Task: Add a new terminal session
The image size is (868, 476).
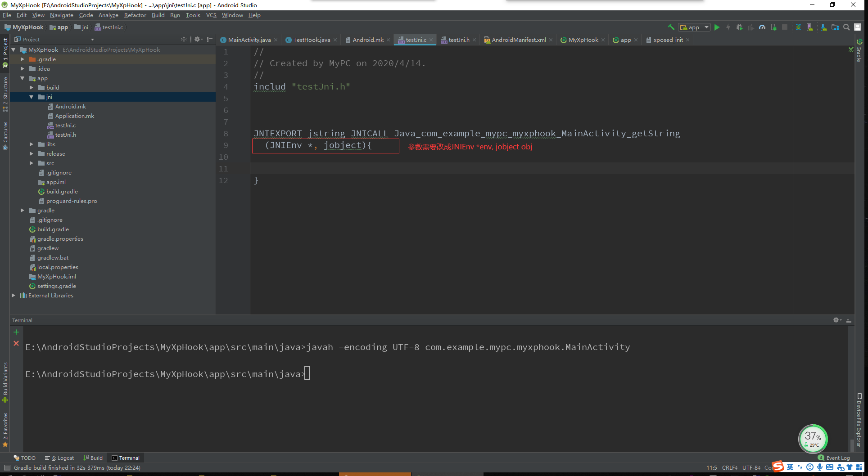Action: pyautogui.click(x=16, y=332)
